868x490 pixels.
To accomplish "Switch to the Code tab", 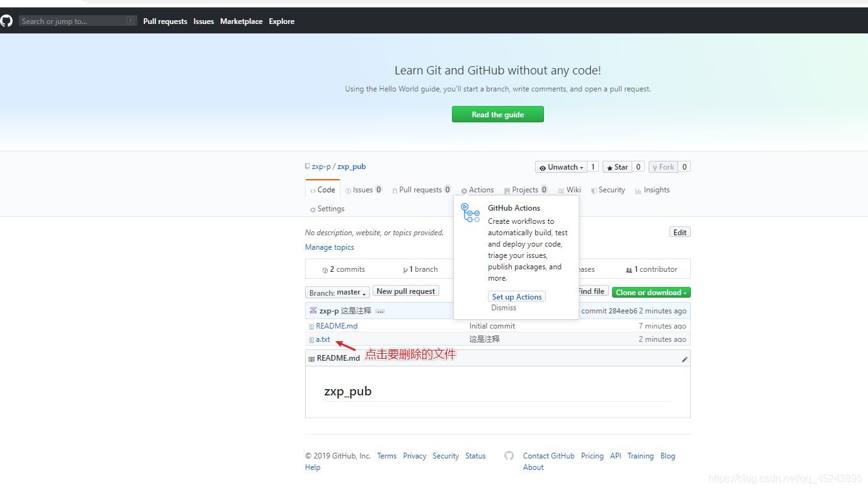I will coord(323,190).
